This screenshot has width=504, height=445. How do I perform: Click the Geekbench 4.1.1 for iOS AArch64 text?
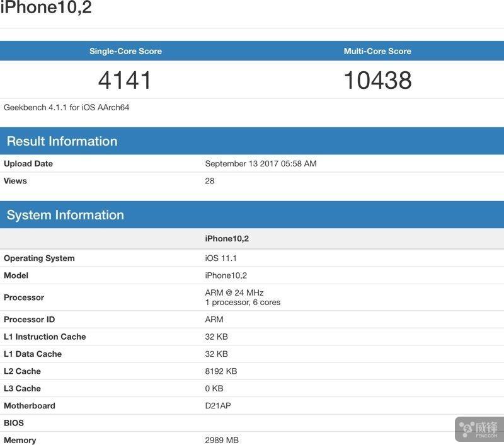point(67,107)
